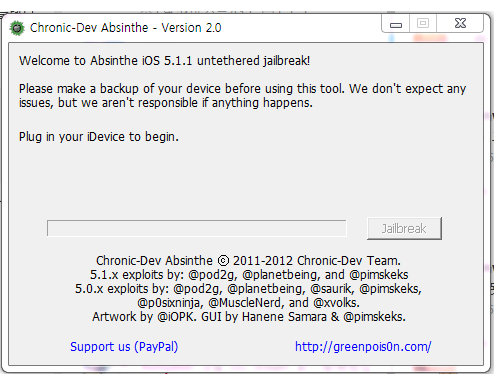Click the empty jailbreak progress bar
The image size is (494, 374).
[197, 228]
